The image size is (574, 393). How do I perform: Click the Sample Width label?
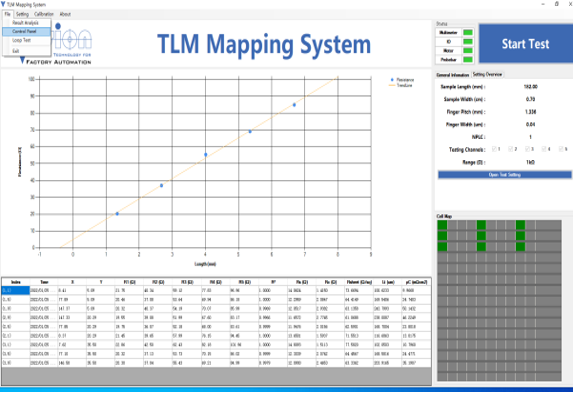pyautogui.click(x=465, y=99)
